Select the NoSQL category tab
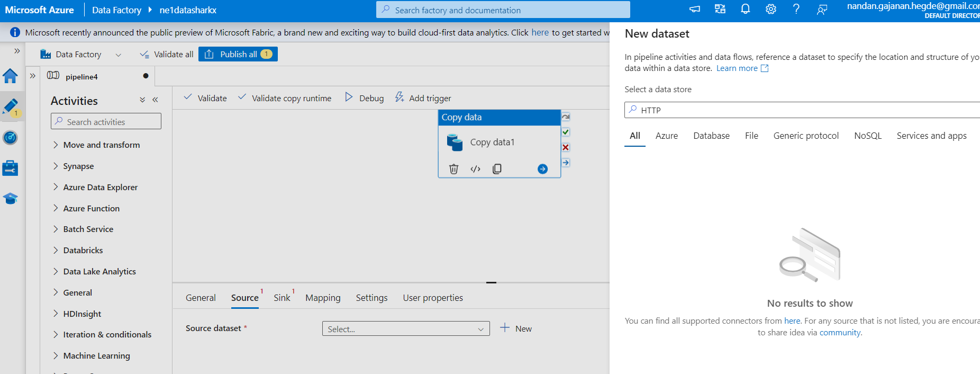 tap(868, 136)
